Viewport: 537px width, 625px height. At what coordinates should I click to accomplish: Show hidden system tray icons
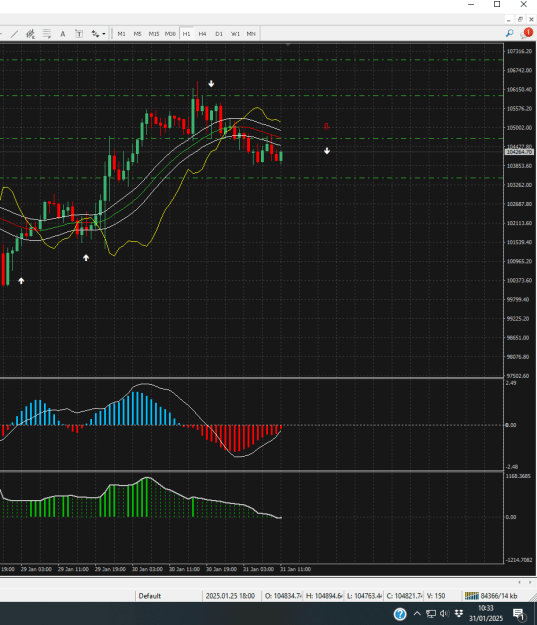point(417,613)
